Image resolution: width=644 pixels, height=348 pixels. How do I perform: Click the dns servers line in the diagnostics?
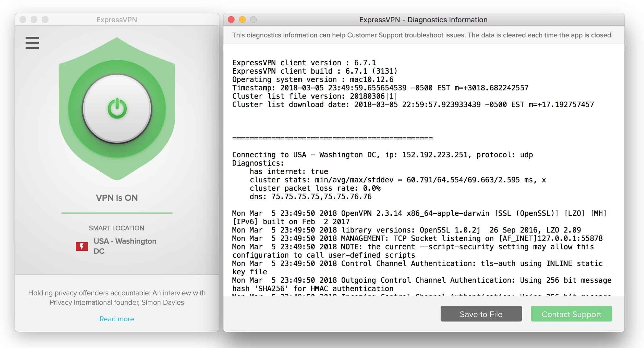(x=310, y=197)
